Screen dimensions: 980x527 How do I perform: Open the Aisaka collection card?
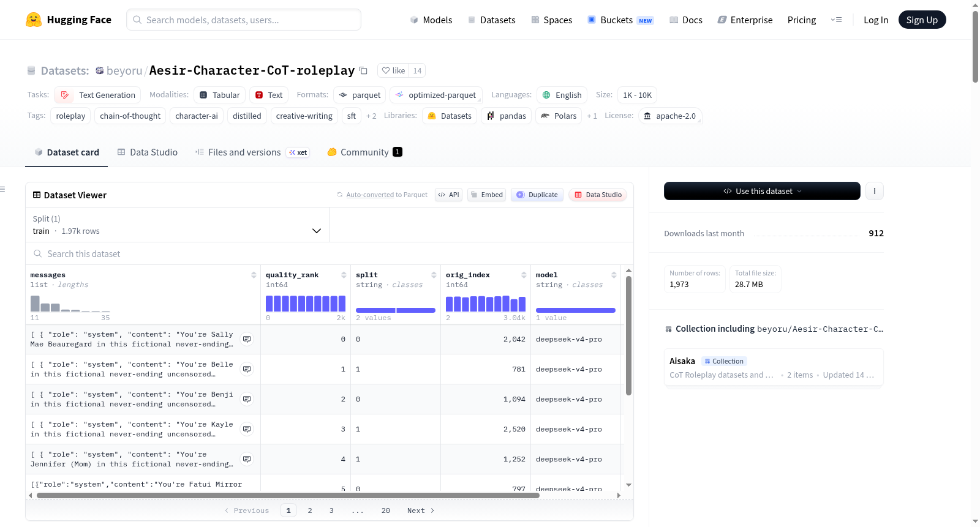pyautogui.click(x=774, y=367)
